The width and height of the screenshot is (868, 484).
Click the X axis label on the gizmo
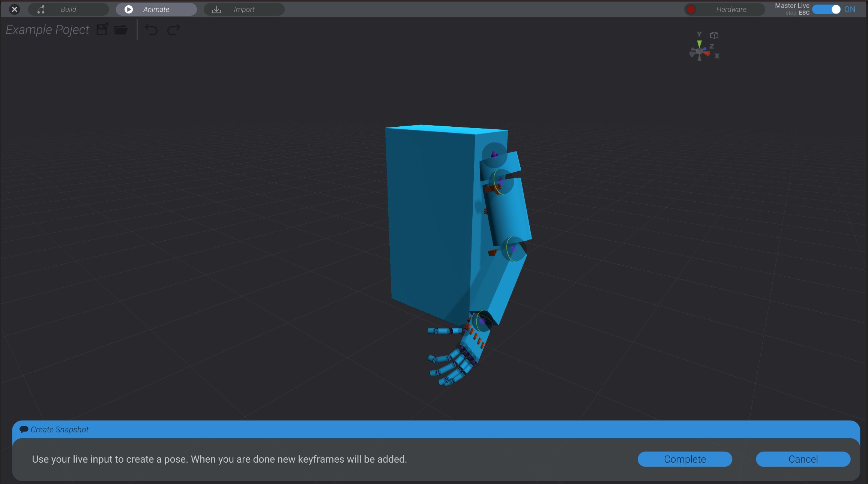[717, 56]
